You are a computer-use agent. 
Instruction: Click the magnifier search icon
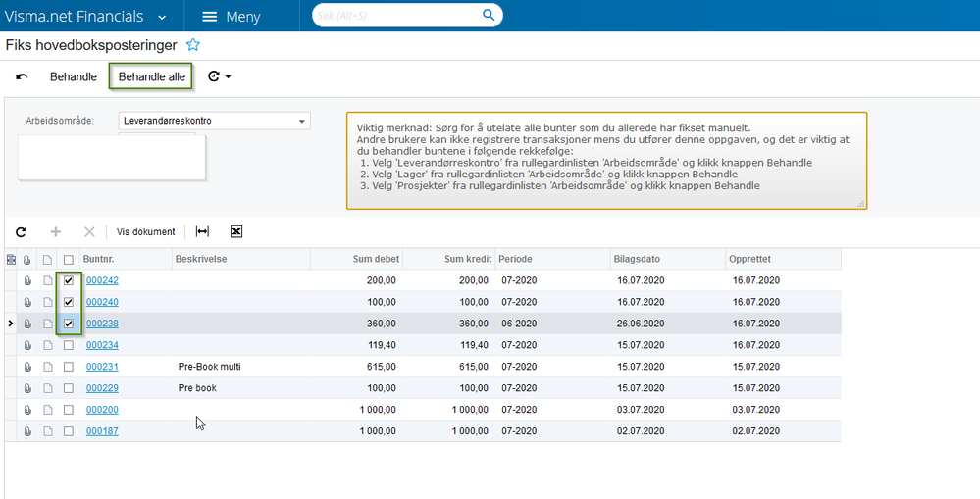pos(489,16)
